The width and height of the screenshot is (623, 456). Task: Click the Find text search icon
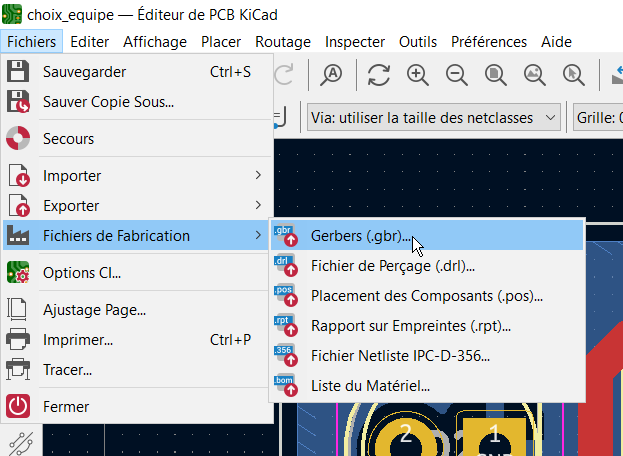[331, 74]
